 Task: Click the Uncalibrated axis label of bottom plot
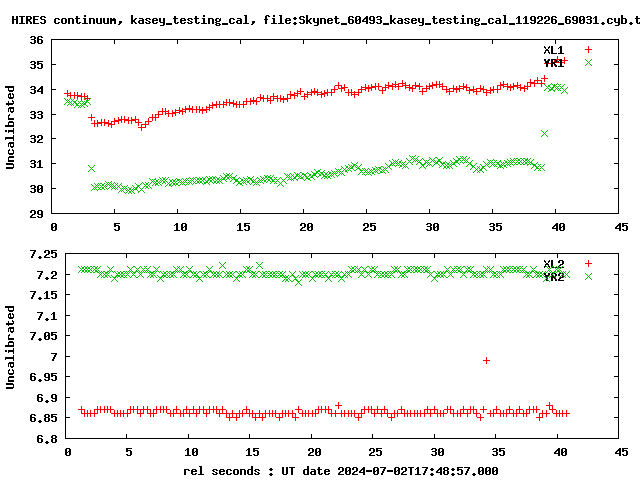pos(10,347)
